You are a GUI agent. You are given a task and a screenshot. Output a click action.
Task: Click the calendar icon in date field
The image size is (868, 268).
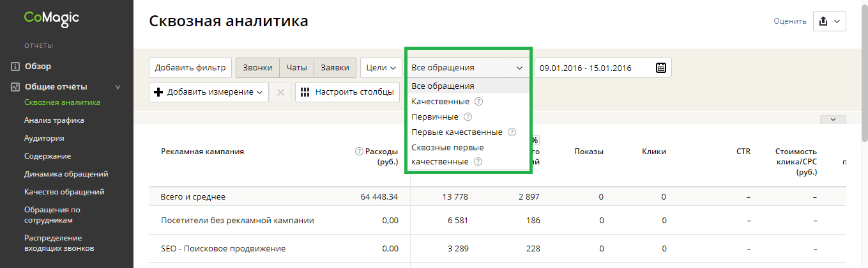(661, 68)
